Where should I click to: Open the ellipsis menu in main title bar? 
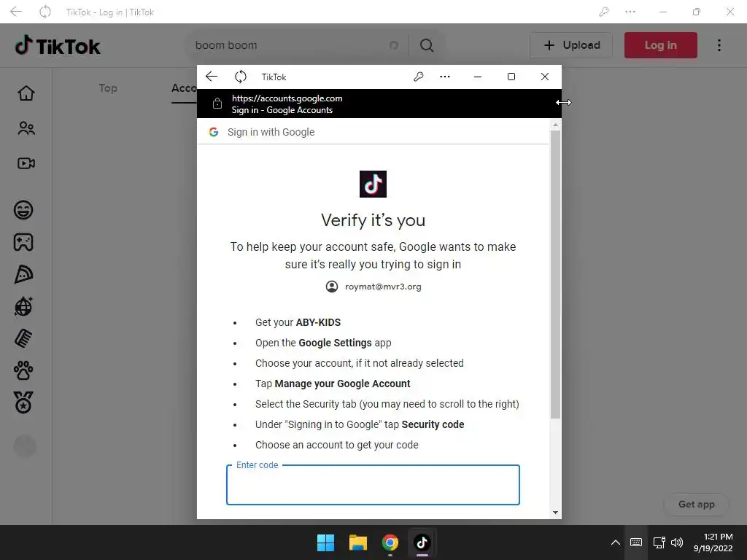point(630,12)
